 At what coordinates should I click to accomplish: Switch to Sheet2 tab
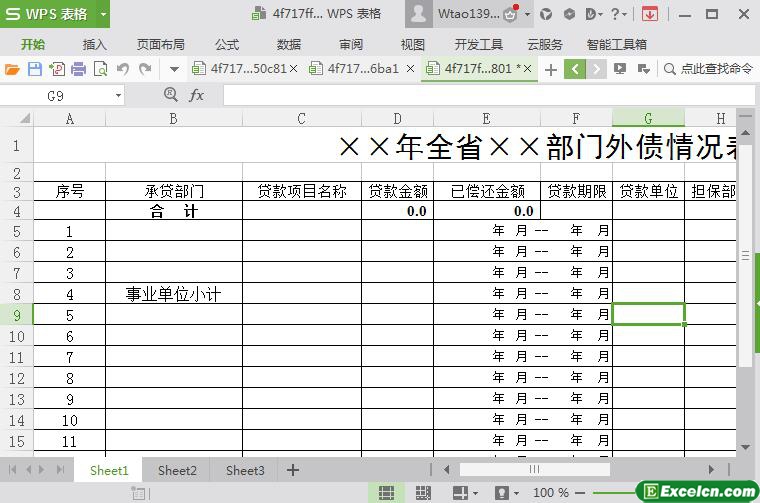[x=177, y=470]
